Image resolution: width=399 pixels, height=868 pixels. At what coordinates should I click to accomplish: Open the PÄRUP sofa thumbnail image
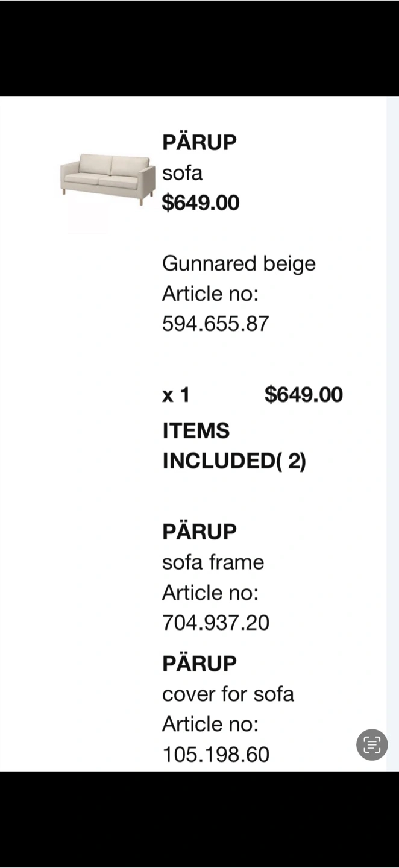coord(106,180)
